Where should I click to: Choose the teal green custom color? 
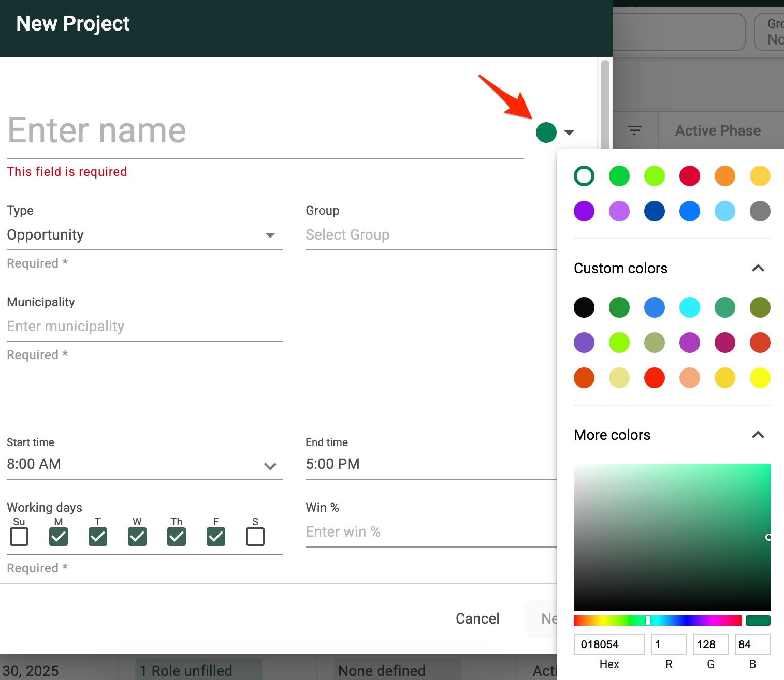tap(725, 307)
